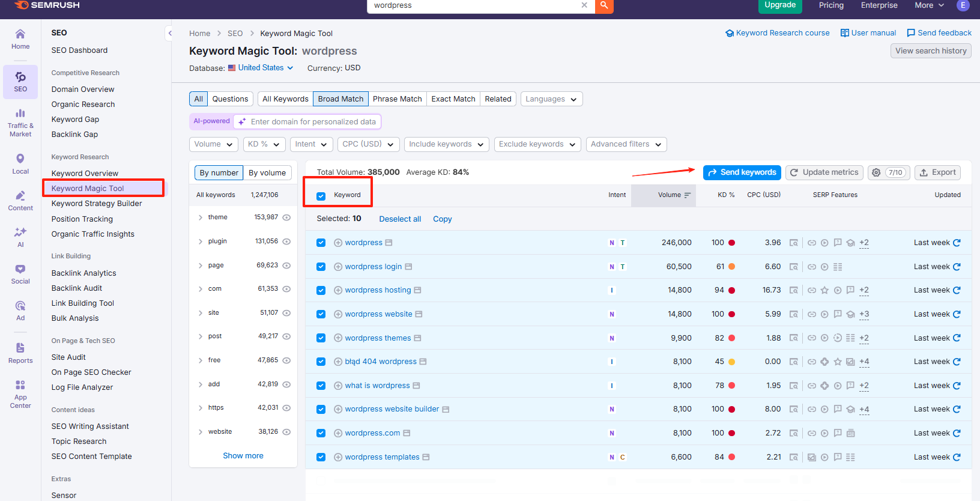Toggle eye icon for plugin group
980x501 pixels.
click(286, 241)
